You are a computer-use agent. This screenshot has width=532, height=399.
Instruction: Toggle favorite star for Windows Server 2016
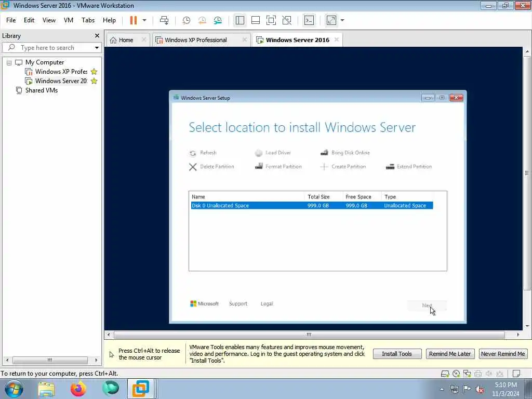[94, 81]
